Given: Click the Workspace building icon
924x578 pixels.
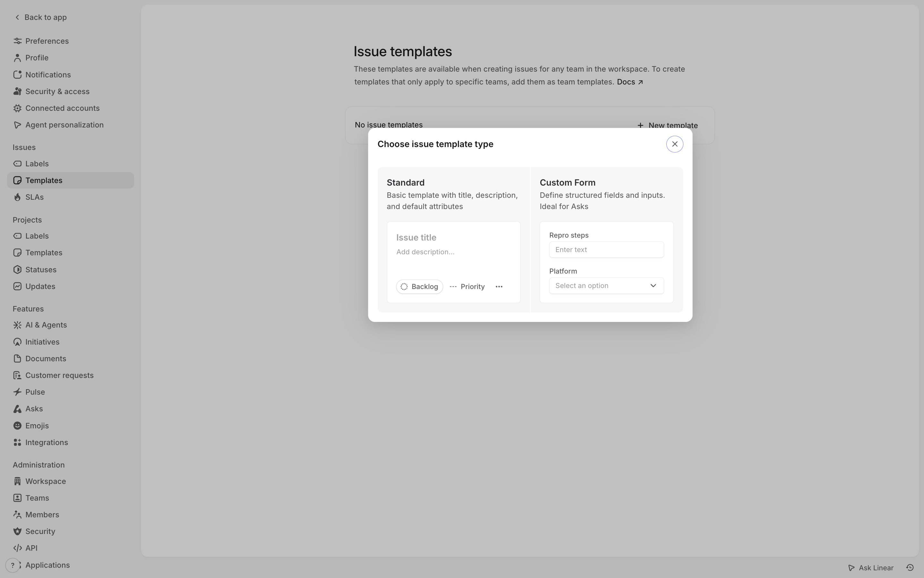Looking at the screenshot, I should (x=17, y=481).
